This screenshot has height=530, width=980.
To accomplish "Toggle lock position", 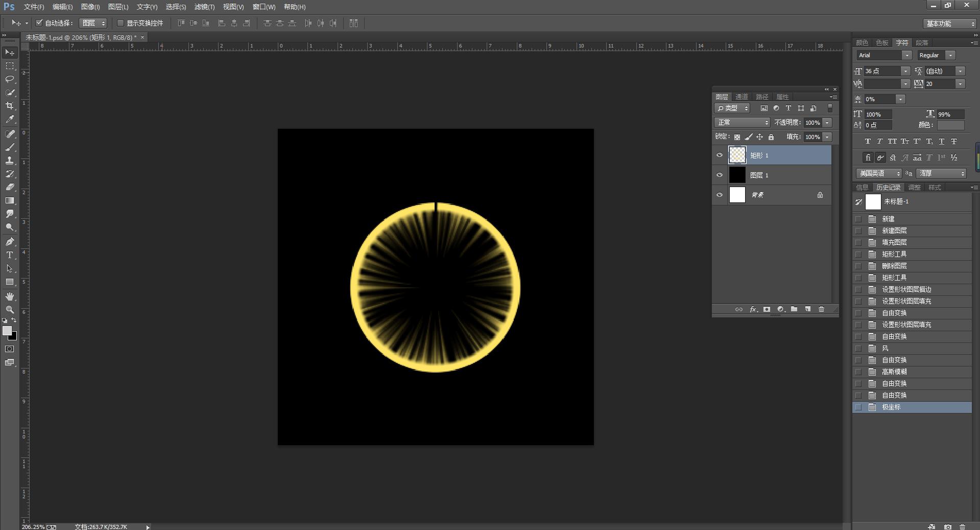I will tap(759, 137).
